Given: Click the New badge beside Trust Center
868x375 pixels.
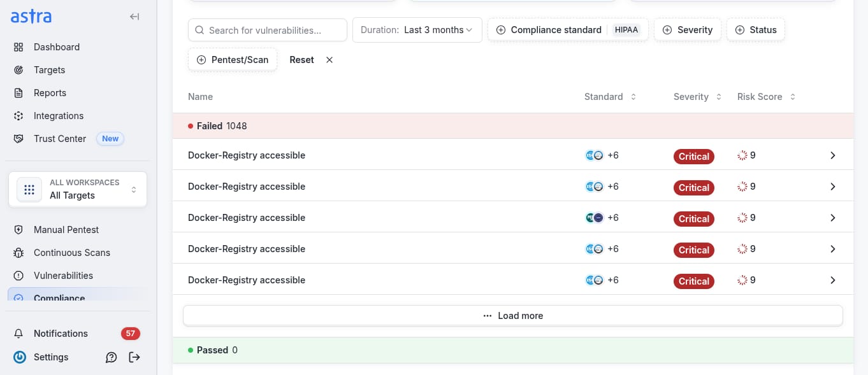Looking at the screenshot, I should (110, 139).
